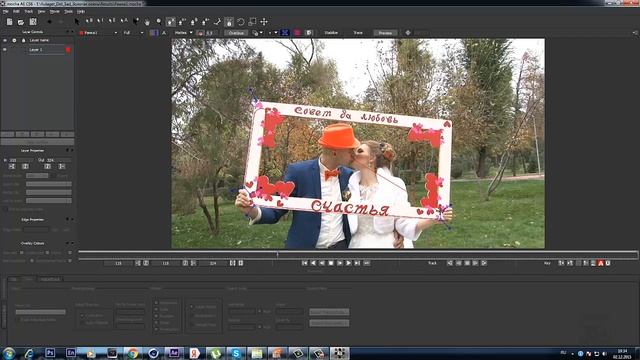
Task: Open After Effects from the Windows taskbar
Action: [174, 353]
